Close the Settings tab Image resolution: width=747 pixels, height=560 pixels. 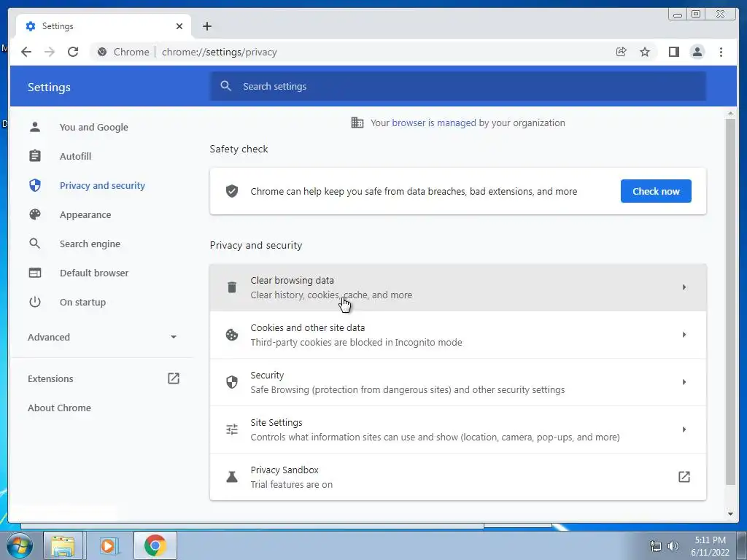(x=179, y=26)
